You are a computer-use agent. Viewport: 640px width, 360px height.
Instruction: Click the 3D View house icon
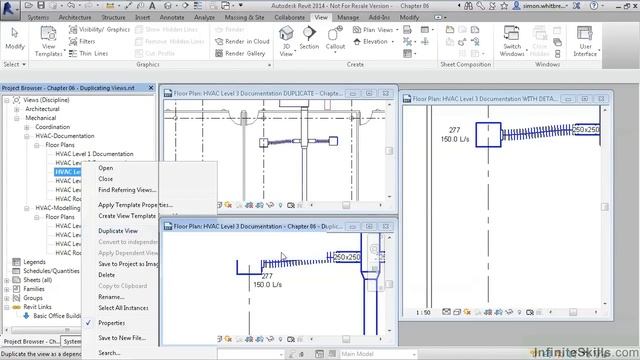[x=286, y=33]
